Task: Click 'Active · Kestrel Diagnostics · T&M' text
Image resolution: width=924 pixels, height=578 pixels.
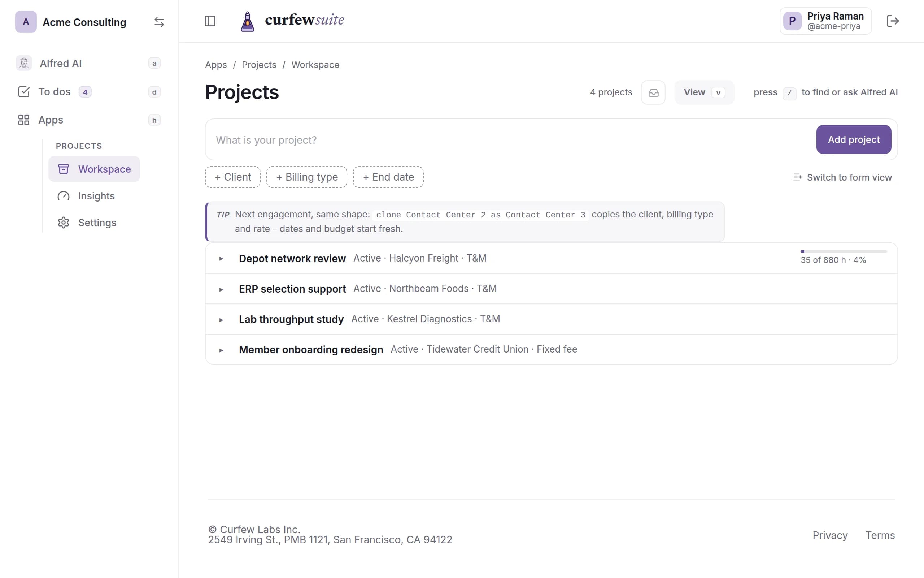Action: 425,319
